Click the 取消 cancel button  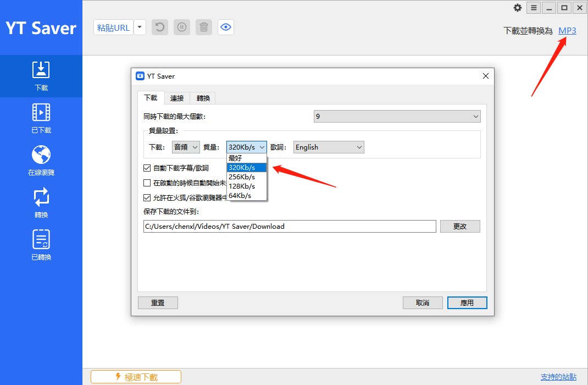point(423,303)
